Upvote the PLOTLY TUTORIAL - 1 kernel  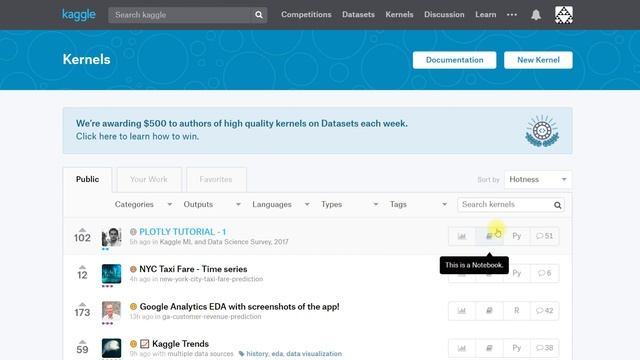pyautogui.click(x=82, y=230)
